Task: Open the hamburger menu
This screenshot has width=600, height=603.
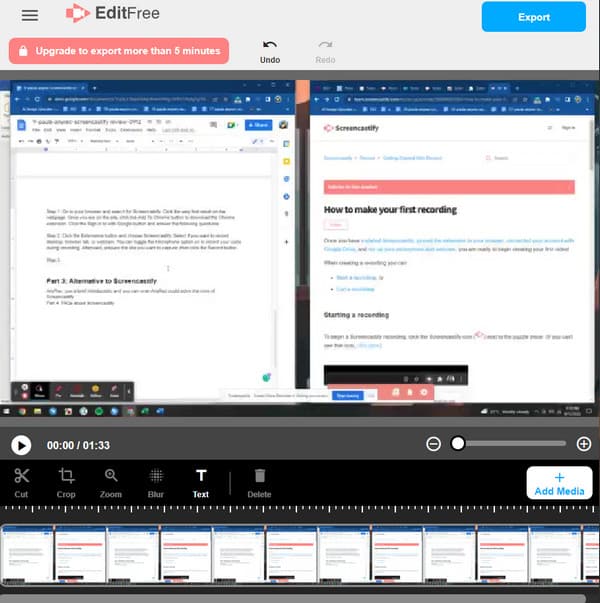Action: (x=30, y=15)
